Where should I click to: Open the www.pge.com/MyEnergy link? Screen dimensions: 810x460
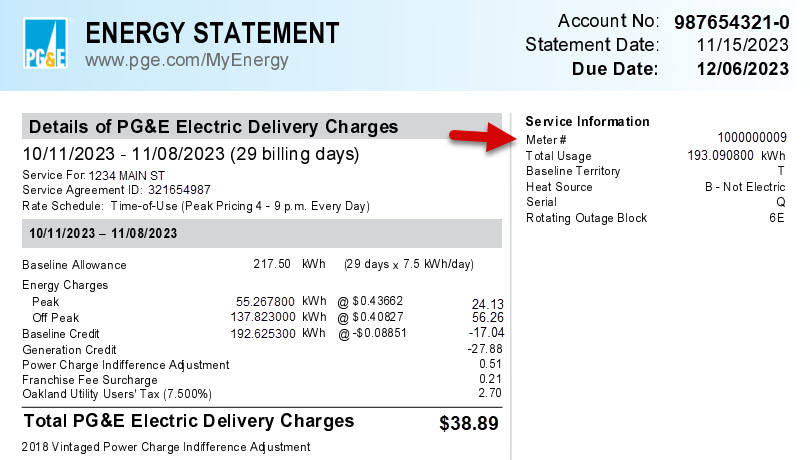(x=187, y=61)
